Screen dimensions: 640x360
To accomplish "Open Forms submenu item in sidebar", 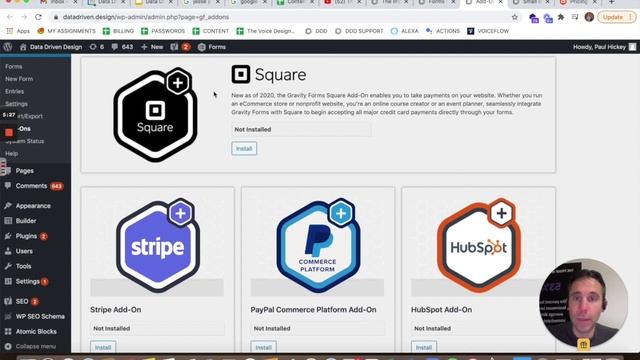I will (x=13, y=66).
